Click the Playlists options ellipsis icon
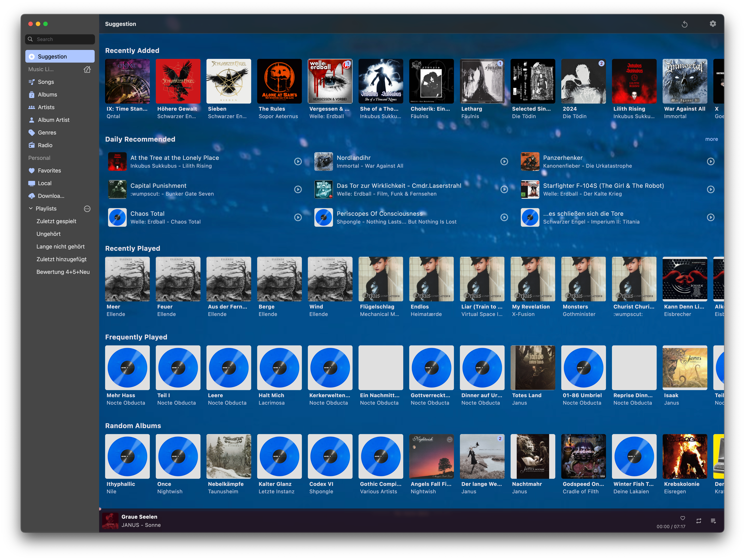 pos(87,209)
